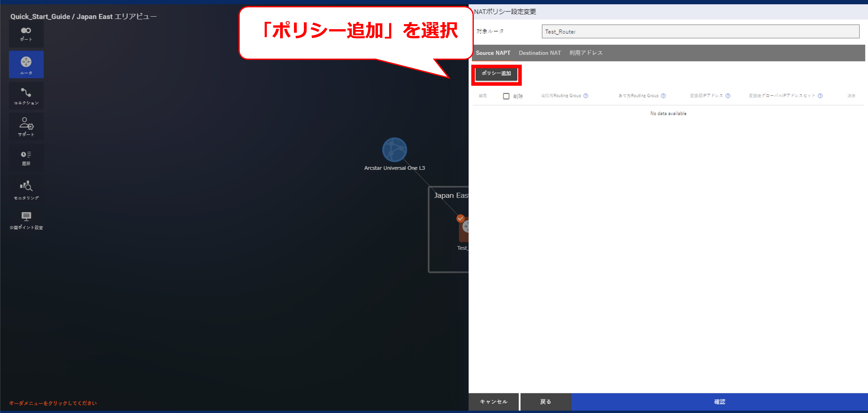Image resolution: width=868 pixels, height=413 pixels.
Task: Toggle the 削除 header checkbox
Action: (x=506, y=96)
